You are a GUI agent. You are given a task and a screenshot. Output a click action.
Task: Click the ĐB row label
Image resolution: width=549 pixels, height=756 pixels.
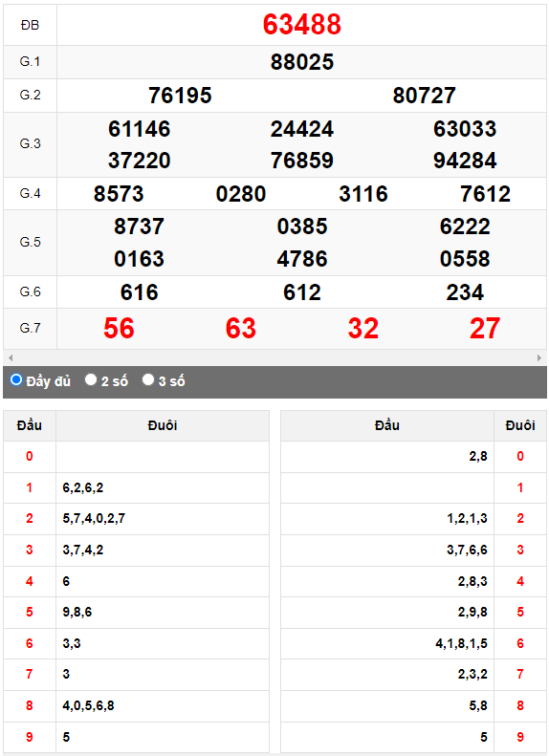pyautogui.click(x=30, y=25)
